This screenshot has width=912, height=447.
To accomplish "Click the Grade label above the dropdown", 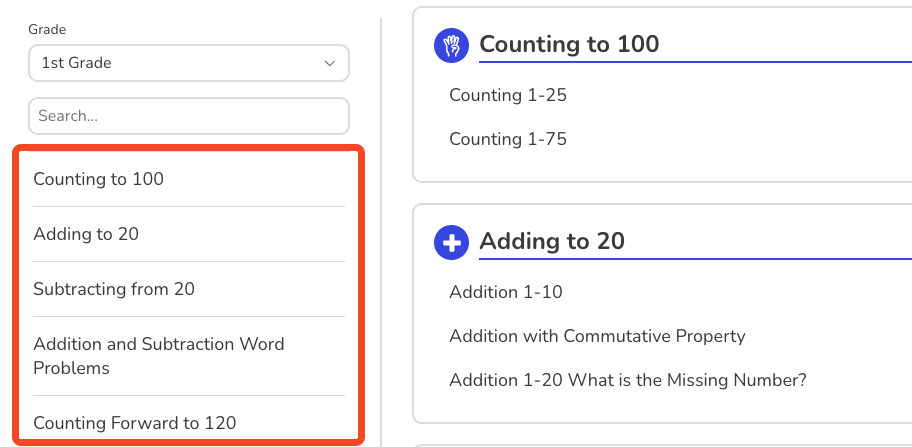I will (47, 29).
